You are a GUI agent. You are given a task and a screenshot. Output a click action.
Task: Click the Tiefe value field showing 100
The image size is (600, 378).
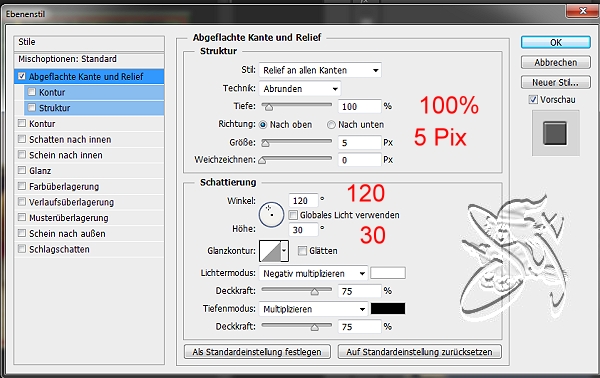pos(360,106)
